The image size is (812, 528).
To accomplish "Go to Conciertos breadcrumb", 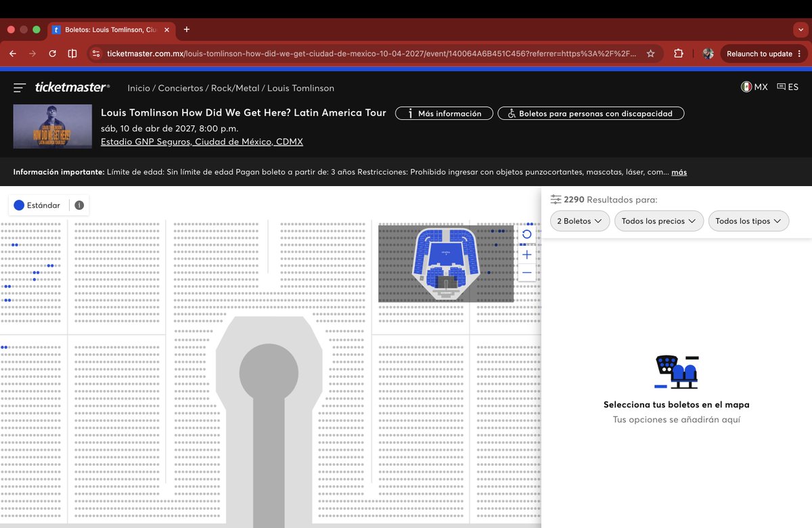I will [181, 88].
